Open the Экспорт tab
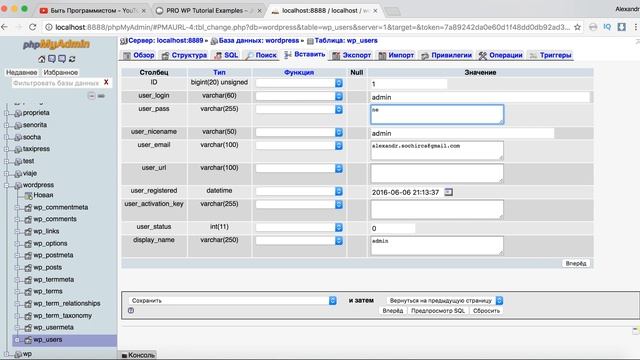This screenshot has height=360, width=640. tap(352, 55)
